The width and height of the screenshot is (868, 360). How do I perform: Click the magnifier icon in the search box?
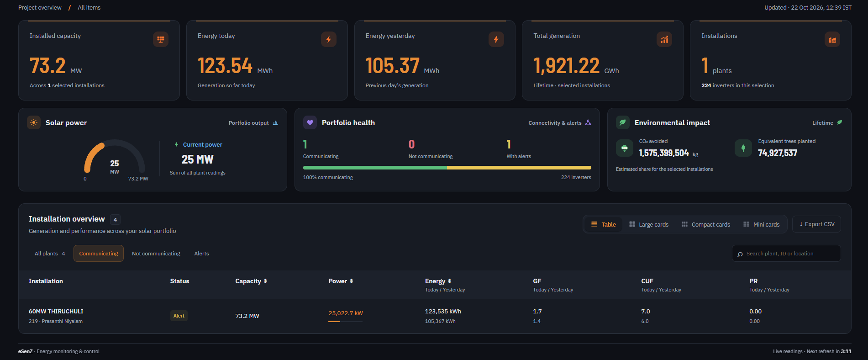[x=740, y=254]
